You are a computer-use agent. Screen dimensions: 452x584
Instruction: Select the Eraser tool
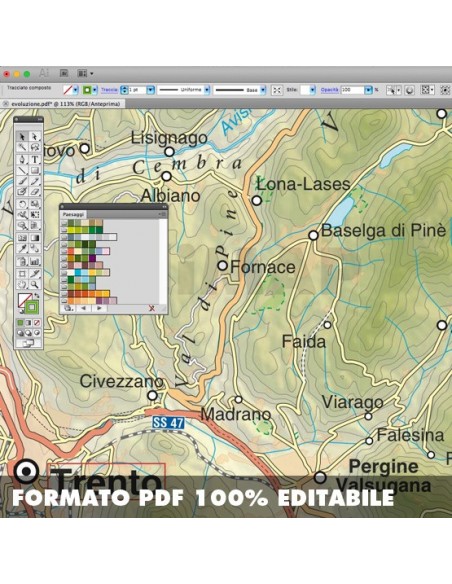click(x=35, y=192)
